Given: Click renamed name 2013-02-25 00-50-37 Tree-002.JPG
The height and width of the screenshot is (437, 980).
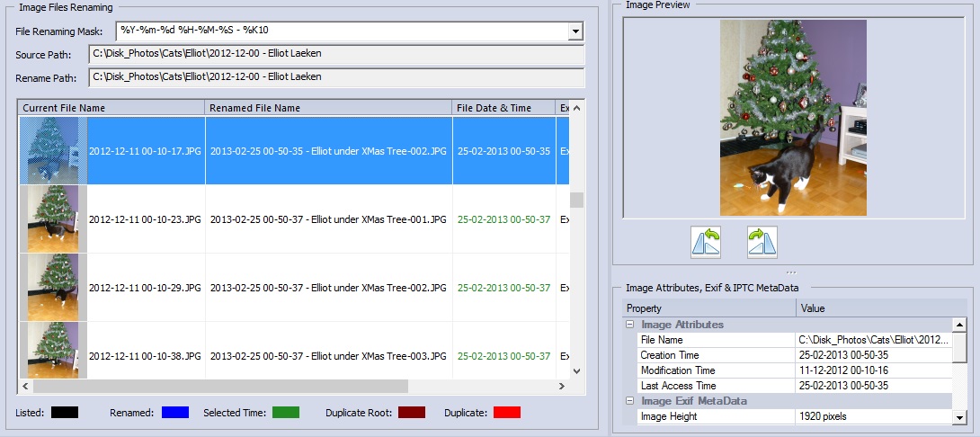Looking at the screenshot, I should 328,289.
